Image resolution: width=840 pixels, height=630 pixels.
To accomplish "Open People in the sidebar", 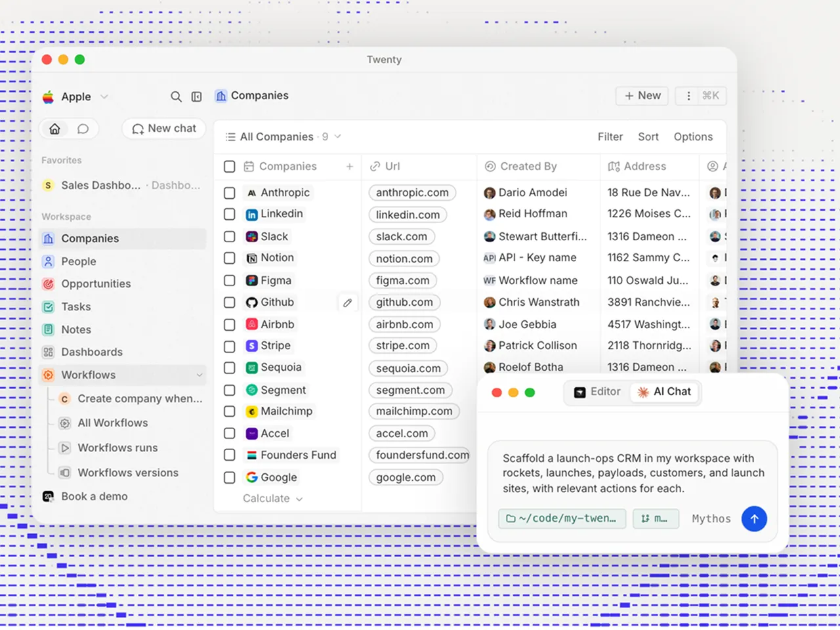I will click(x=123, y=261).
